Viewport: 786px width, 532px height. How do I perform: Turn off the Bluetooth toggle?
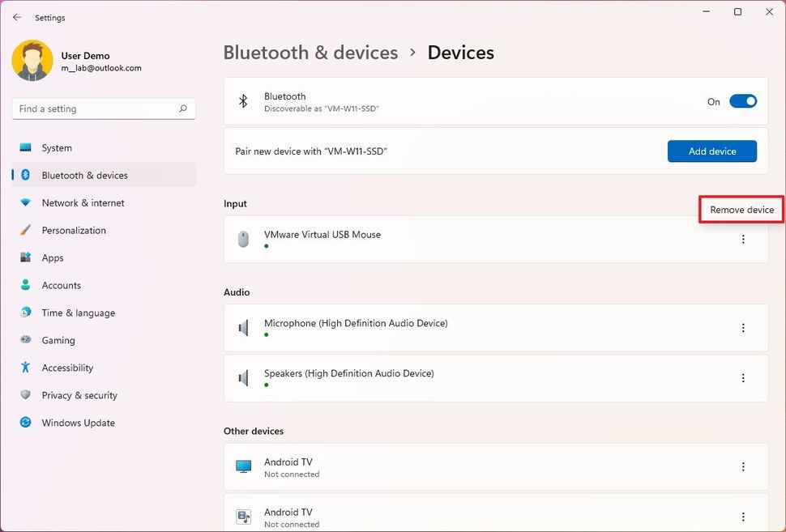pyautogui.click(x=742, y=101)
